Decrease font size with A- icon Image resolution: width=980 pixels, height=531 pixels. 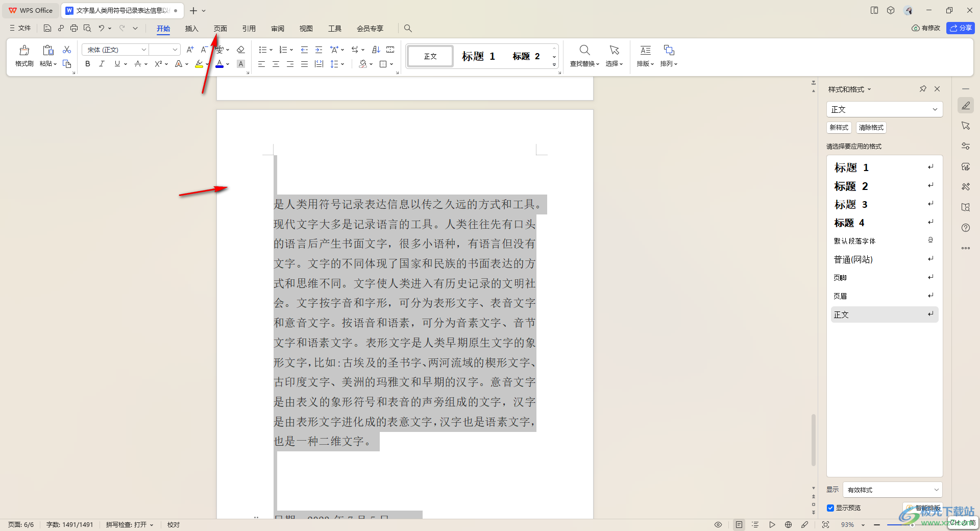(x=204, y=50)
